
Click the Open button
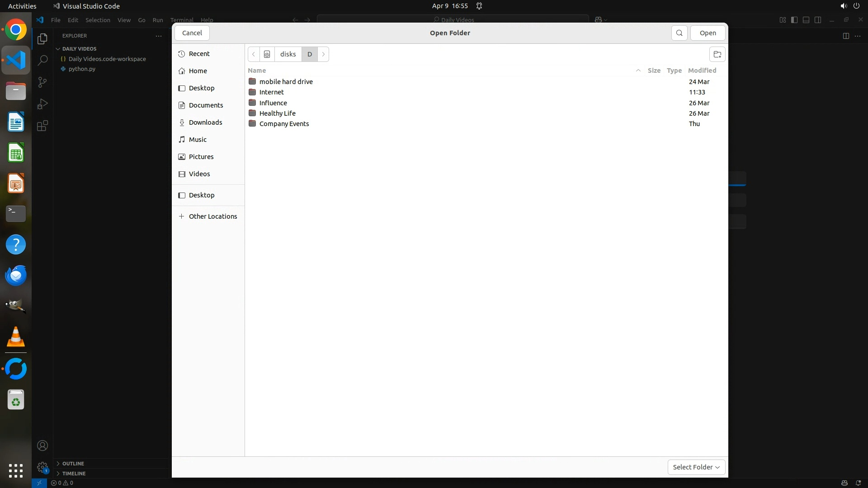(x=708, y=33)
